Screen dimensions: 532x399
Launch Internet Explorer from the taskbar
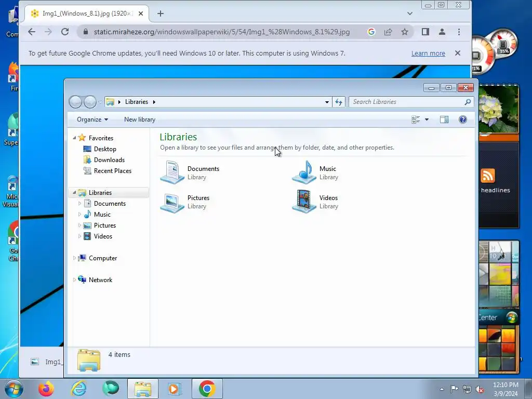79,389
